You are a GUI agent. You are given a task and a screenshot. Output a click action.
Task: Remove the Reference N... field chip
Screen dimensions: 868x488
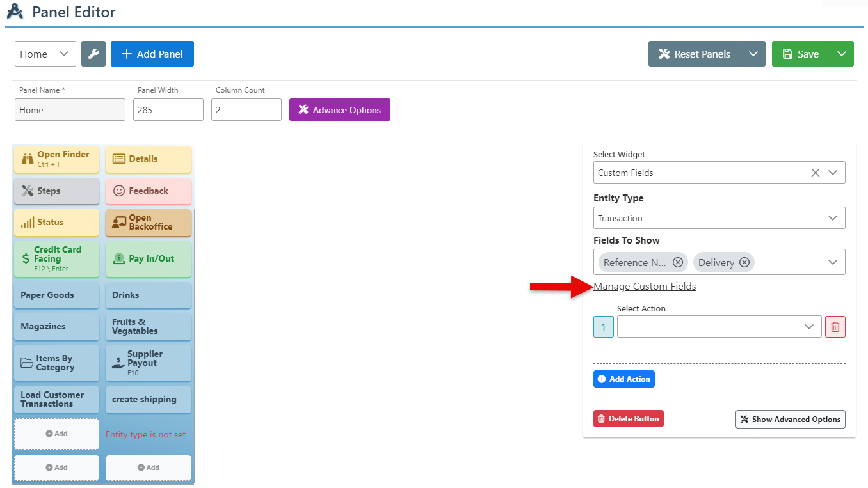coord(677,262)
